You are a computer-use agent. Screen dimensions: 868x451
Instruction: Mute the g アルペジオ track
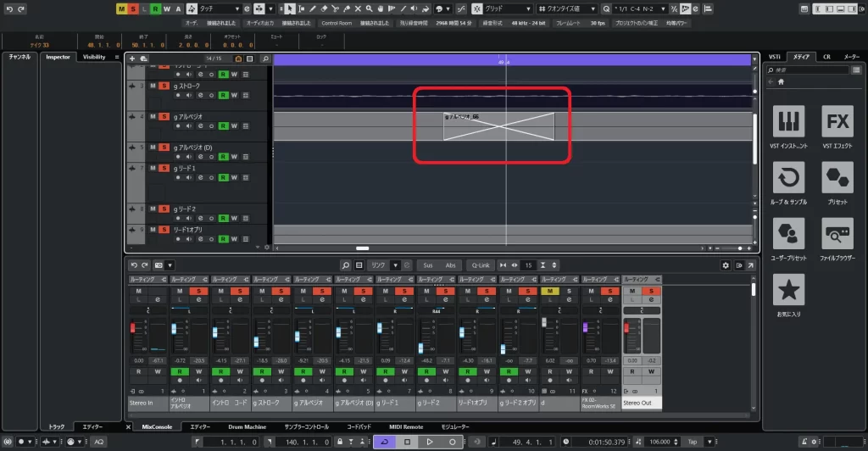coord(153,116)
